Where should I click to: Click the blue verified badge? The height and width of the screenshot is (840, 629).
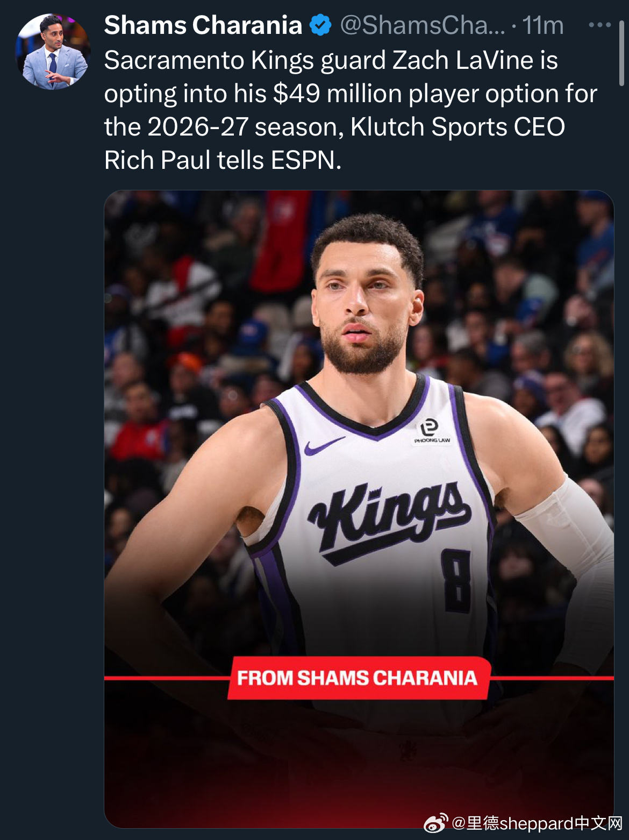point(321,25)
